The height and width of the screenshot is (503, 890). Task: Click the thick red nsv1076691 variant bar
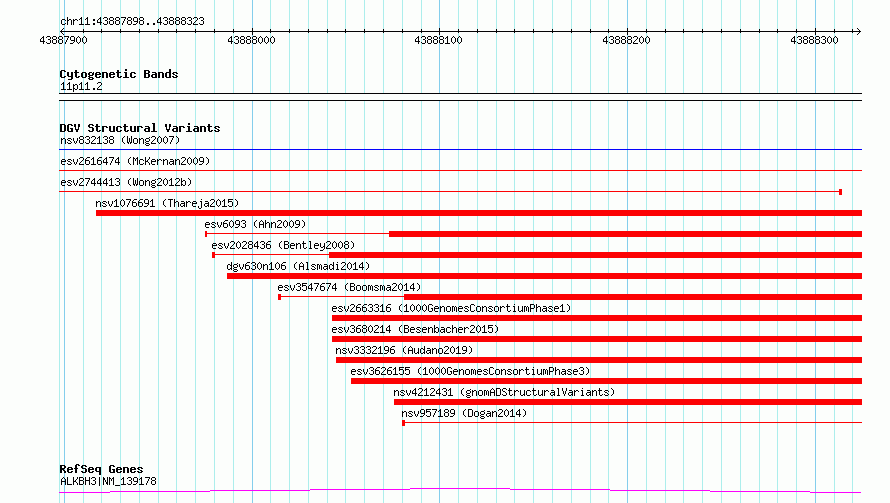tap(479, 213)
